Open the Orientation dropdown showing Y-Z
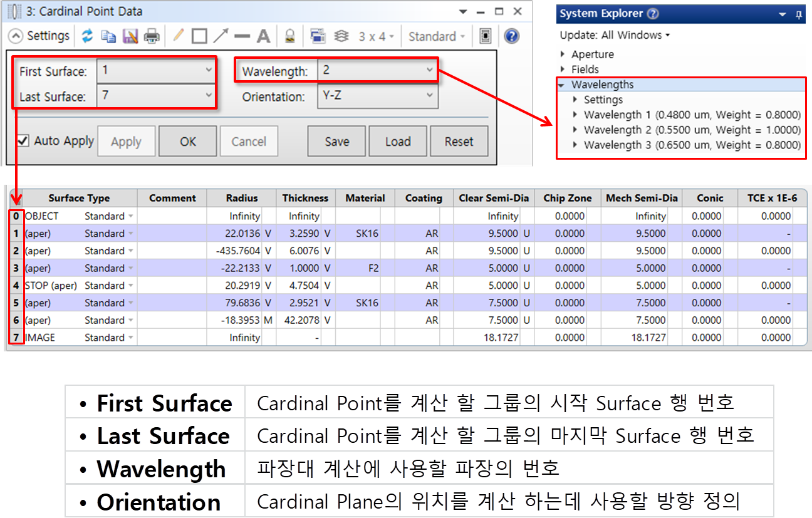Screen dimensions: 812x518 [x=377, y=96]
